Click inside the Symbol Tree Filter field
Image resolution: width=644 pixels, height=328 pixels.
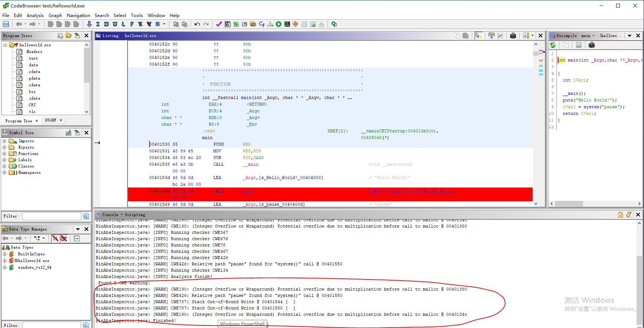52,216
